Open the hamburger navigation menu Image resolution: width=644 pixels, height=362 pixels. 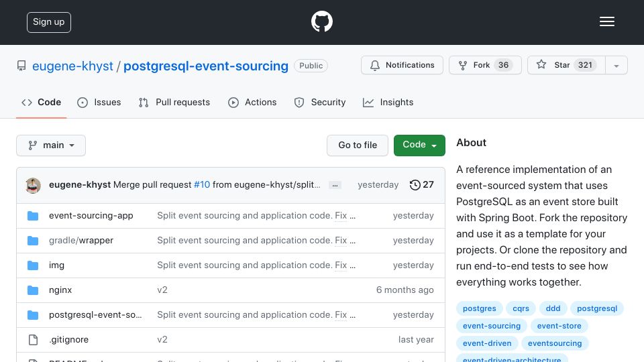[606, 21]
